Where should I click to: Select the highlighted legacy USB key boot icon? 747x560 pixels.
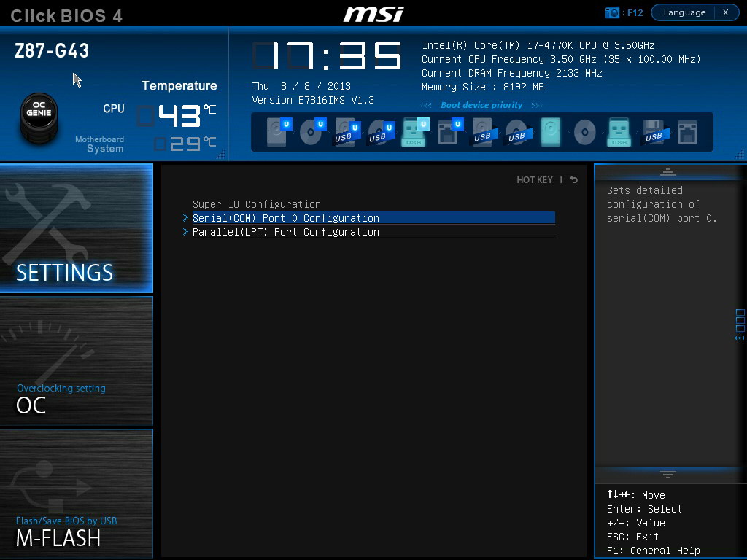click(619, 132)
